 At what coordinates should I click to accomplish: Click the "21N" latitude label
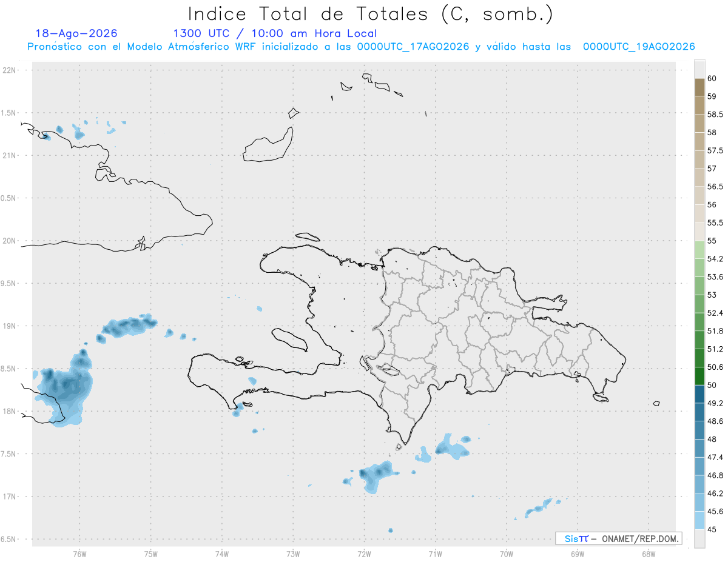point(10,156)
